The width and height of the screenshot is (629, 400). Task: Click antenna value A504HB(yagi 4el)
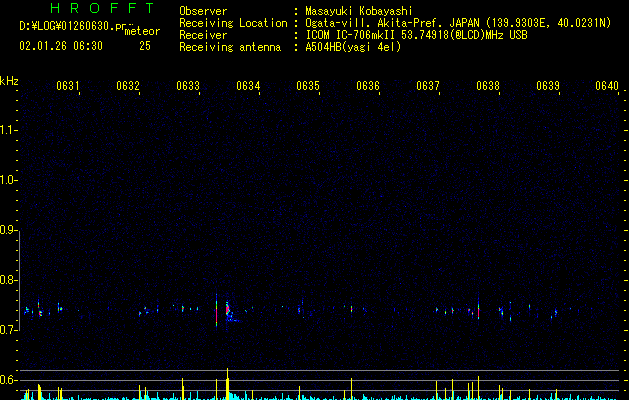(353, 47)
